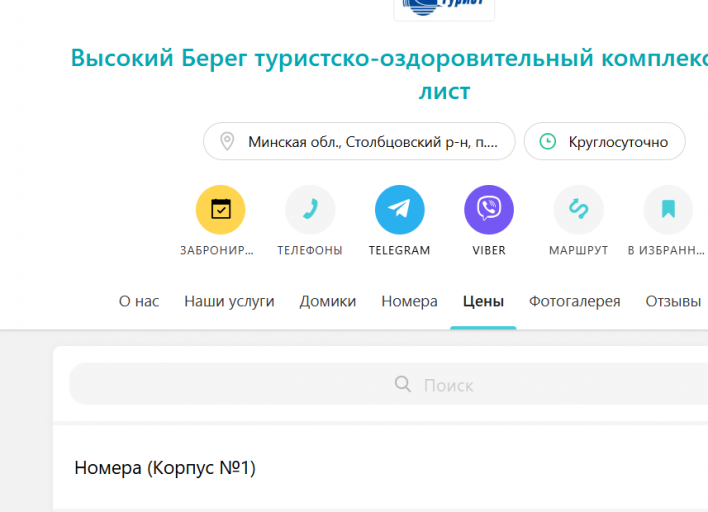The image size is (708, 512).
Task: Open the Telegram contact icon
Action: [x=400, y=209]
